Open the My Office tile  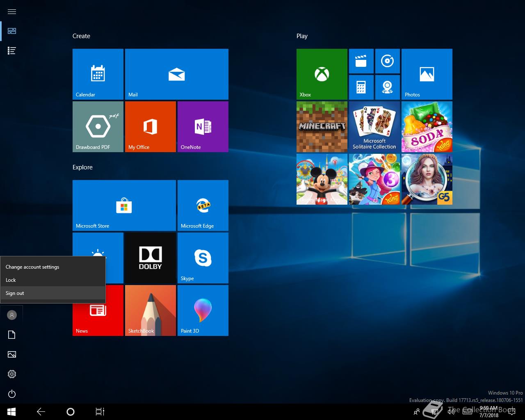click(x=151, y=127)
